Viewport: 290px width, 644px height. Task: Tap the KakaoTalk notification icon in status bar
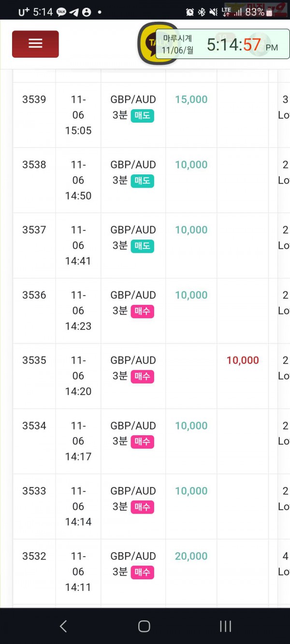coord(61,12)
